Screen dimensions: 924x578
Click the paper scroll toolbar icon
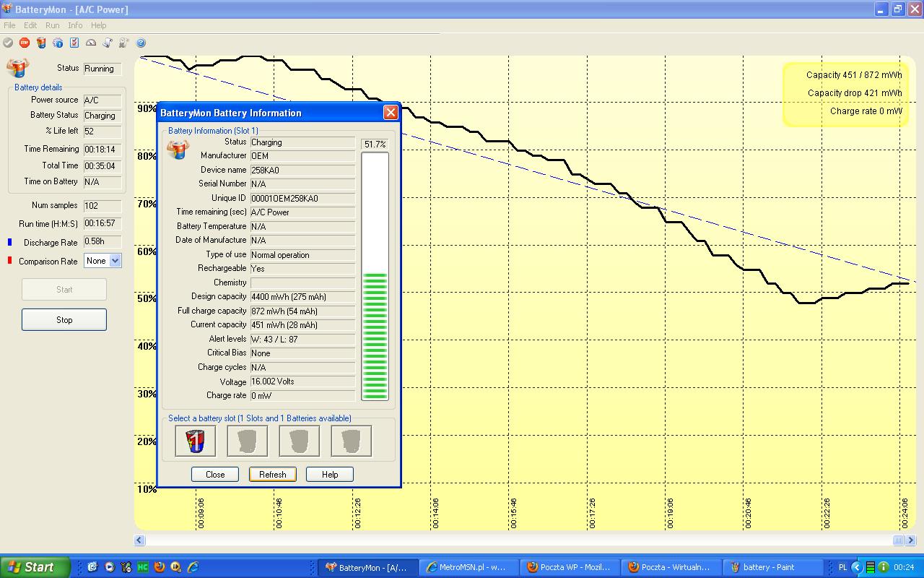point(108,43)
